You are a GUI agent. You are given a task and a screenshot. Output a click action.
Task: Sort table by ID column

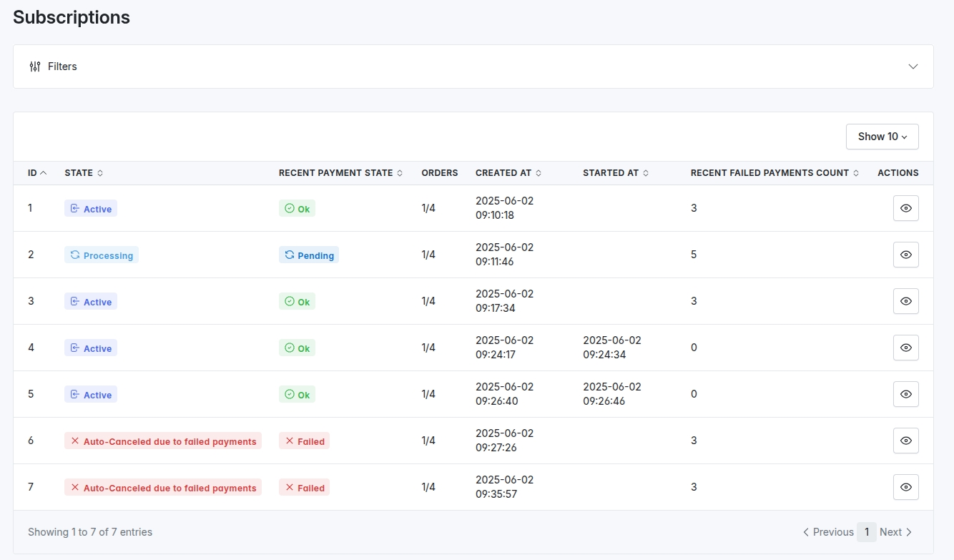37,173
